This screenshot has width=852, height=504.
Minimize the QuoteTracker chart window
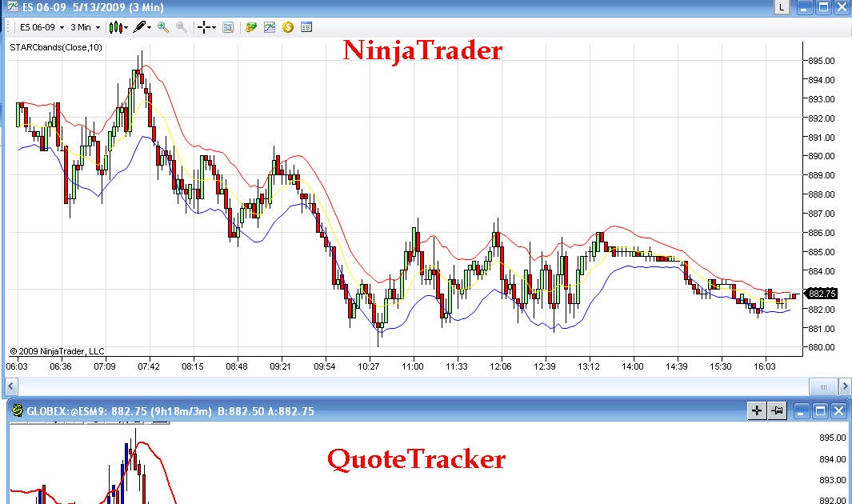pos(802,411)
